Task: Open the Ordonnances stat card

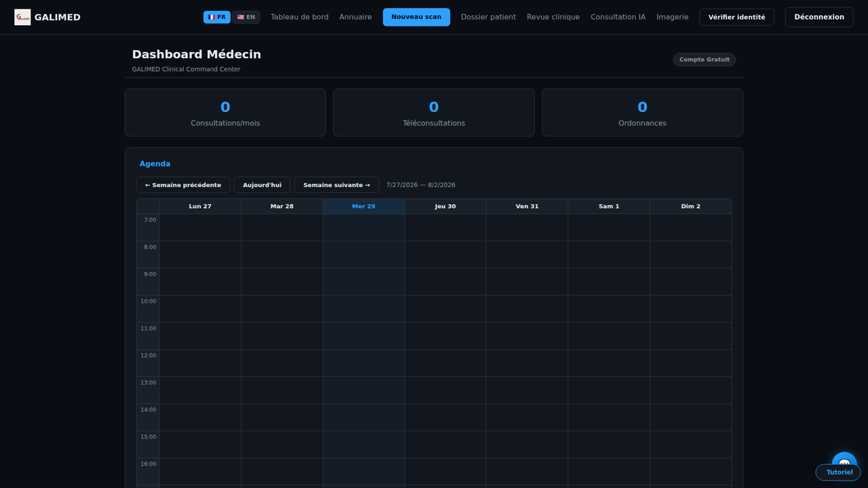Action: [x=642, y=113]
